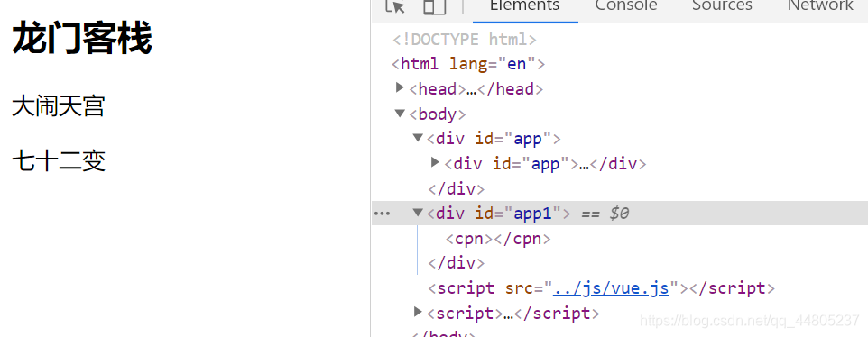Open the Console tab
Viewport: 868px width, 337px height.
[x=626, y=5]
